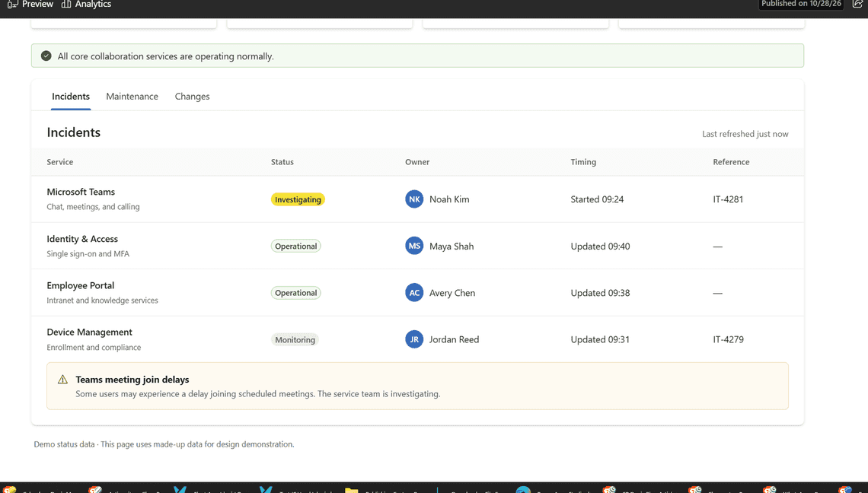Click the Analytics label in top bar
This screenshot has width=868, height=493.
(x=93, y=4)
